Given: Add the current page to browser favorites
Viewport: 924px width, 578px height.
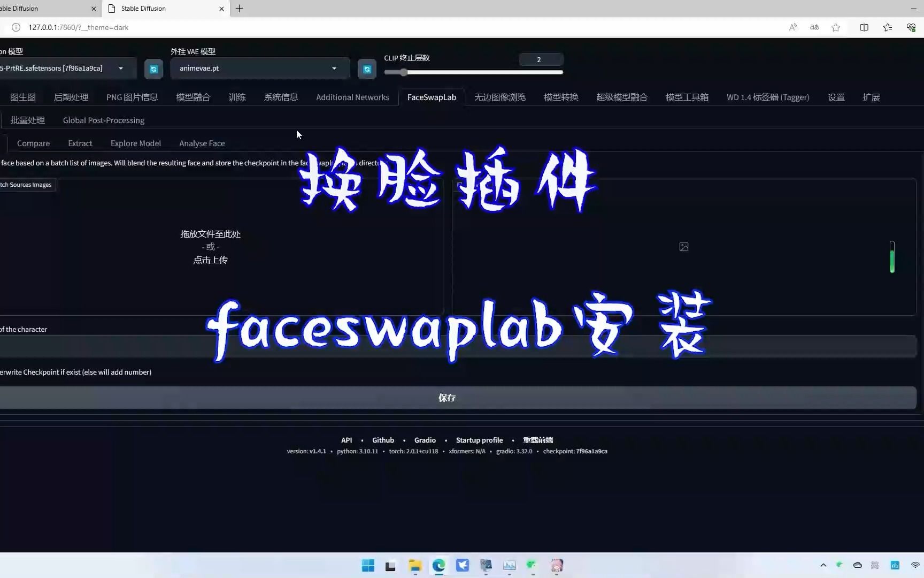Looking at the screenshot, I should [836, 27].
